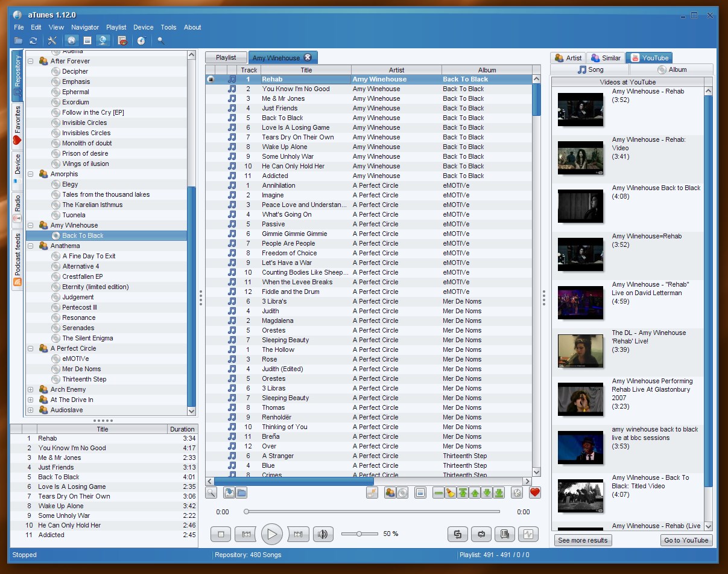Viewport: 728px width, 574px height.
Task: Sort playlist by the Artist column header
Action: (396, 70)
